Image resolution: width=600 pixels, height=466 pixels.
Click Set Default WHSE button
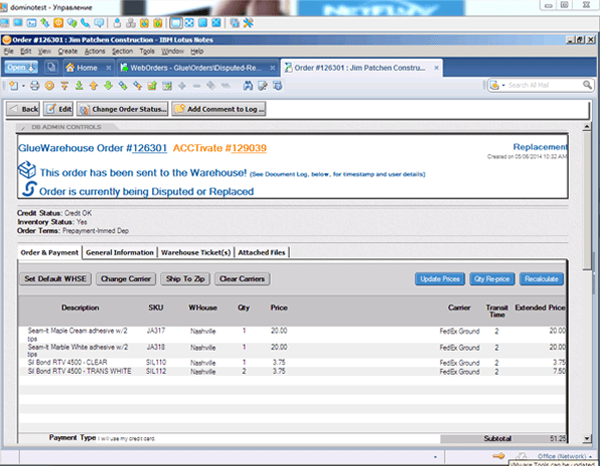[x=55, y=279]
